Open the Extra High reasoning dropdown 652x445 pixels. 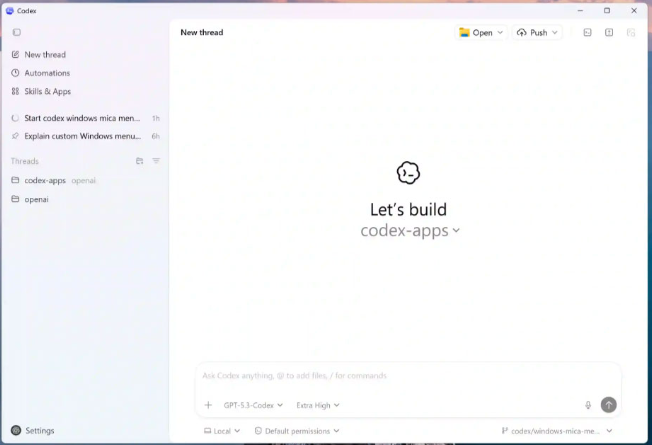(318, 405)
